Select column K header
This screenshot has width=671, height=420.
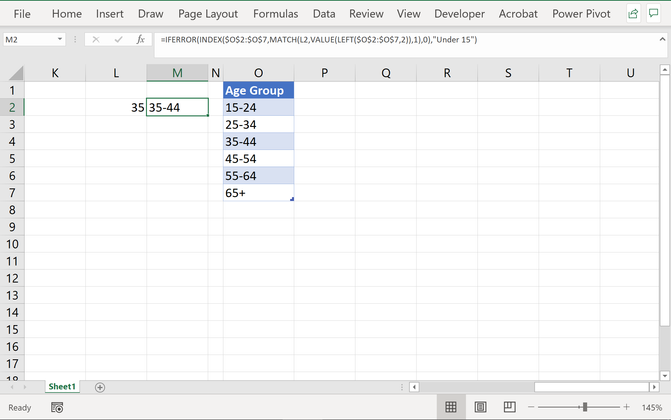click(55, 73)
